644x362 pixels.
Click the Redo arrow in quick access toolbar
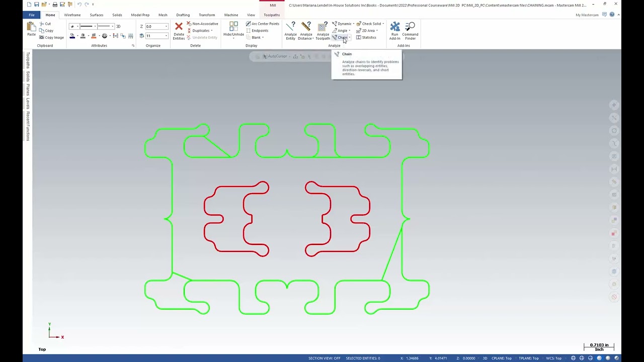click(x=87, y=5)
